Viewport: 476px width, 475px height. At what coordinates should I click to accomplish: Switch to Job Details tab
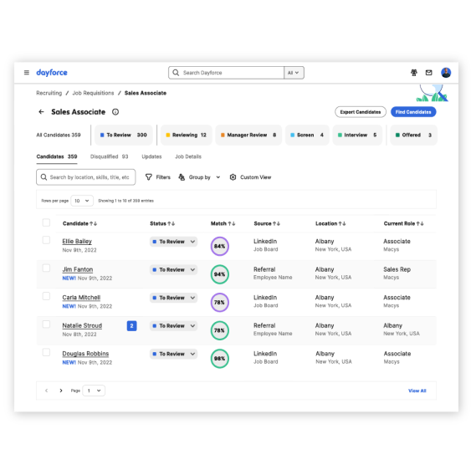pyautogui.click(x=188, y=156)
